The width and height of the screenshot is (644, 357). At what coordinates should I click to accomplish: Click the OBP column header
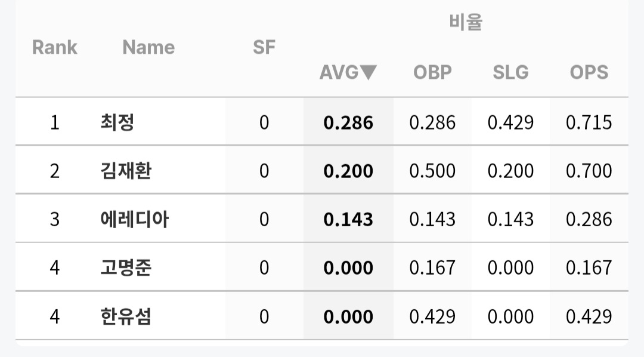coord(432,72)
